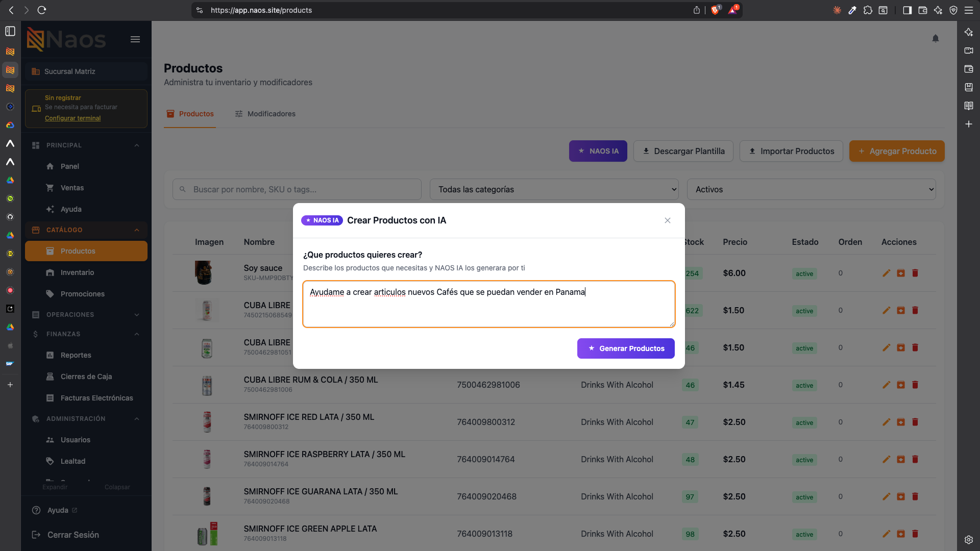Open the Brave Shields icon
Screen dimensions: 980x551
tap(715, 10)
